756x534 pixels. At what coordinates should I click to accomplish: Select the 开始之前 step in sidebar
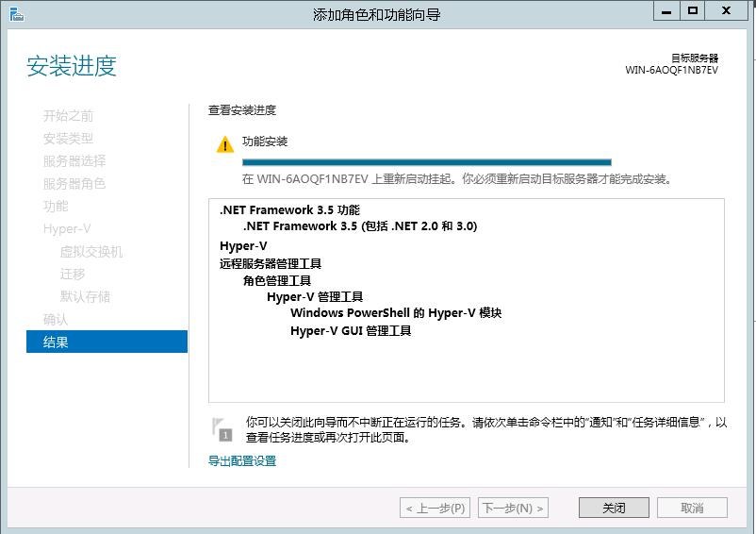68,116
